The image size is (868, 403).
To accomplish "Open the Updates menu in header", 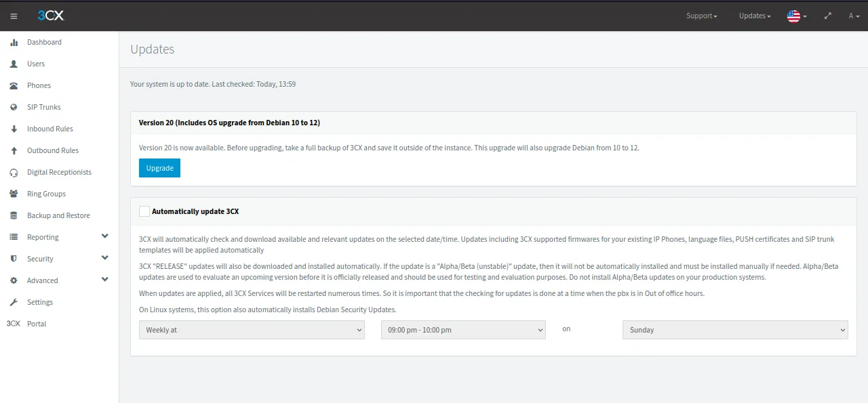I will click(755, 16).
